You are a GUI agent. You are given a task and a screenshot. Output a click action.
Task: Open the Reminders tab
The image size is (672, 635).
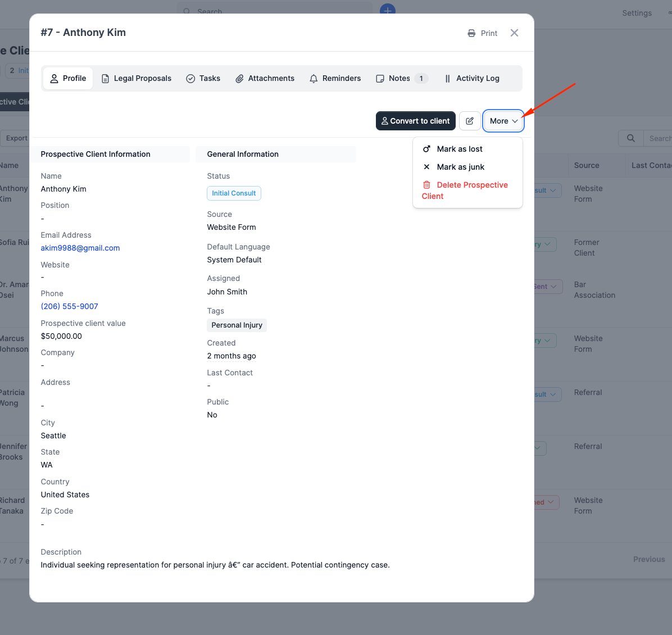(335, 79)
